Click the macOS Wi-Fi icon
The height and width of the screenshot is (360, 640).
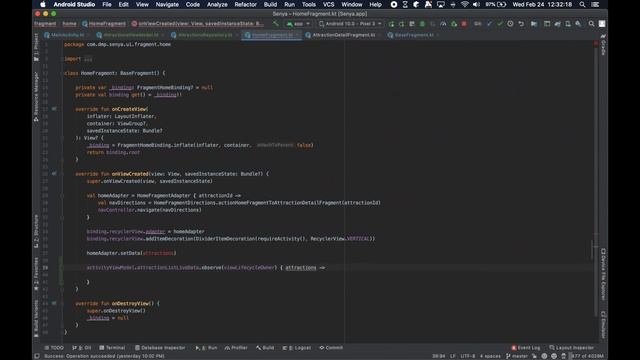point(464,4)
